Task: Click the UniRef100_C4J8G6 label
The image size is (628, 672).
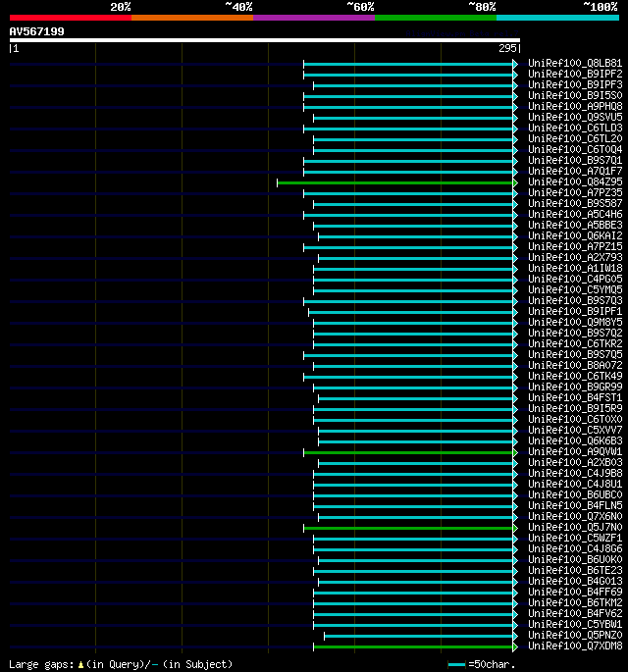Action: (x=575, y=548)
